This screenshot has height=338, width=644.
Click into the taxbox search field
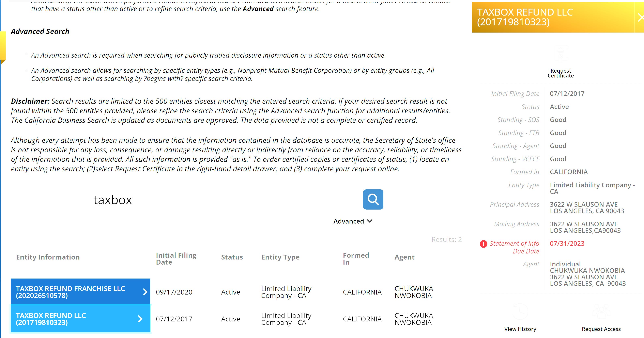200,200
